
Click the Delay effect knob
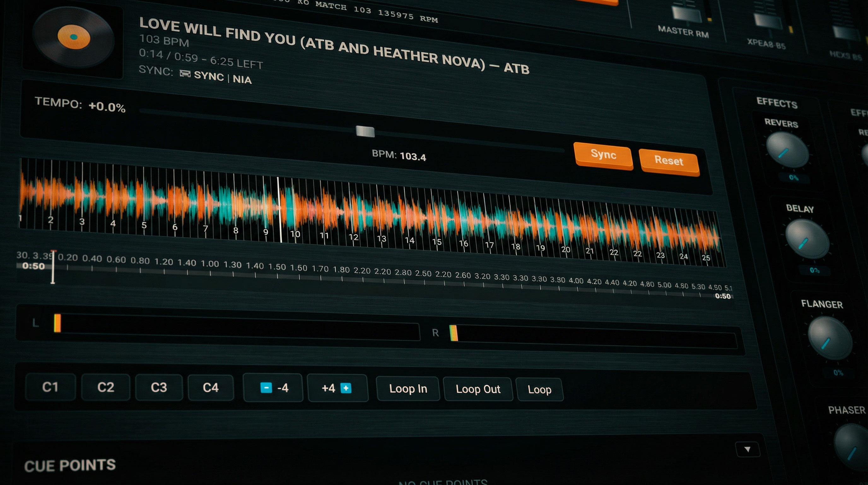[807, 239]
